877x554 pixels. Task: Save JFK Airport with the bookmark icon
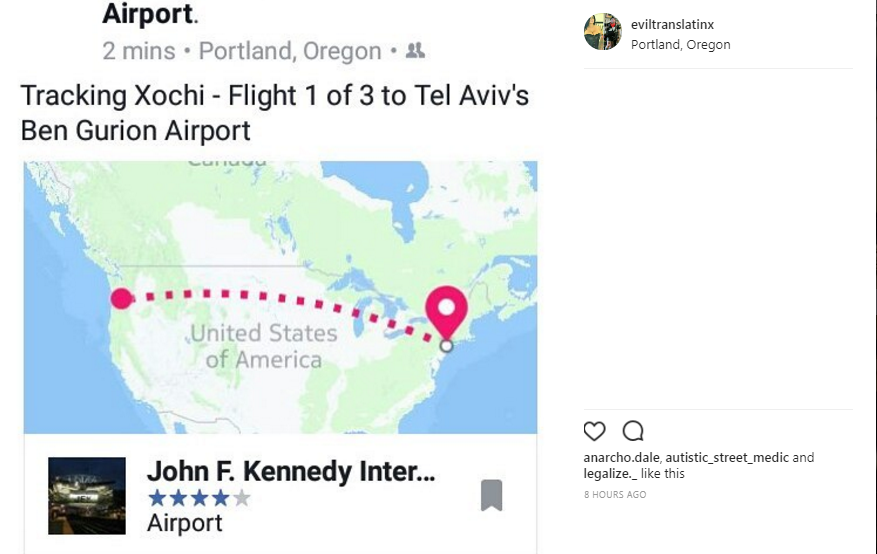point(491,495)
